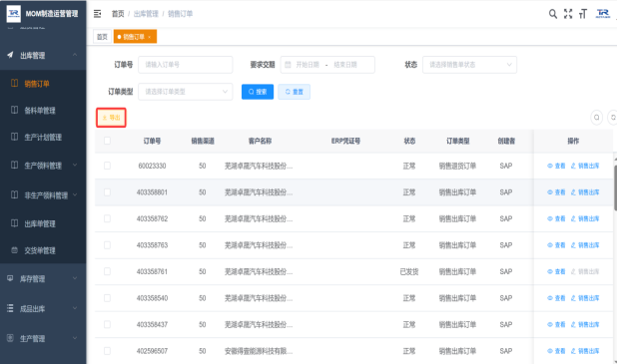
Task: Expand the 库存管理 sidebar menu
Action: [x=43, y=278]
